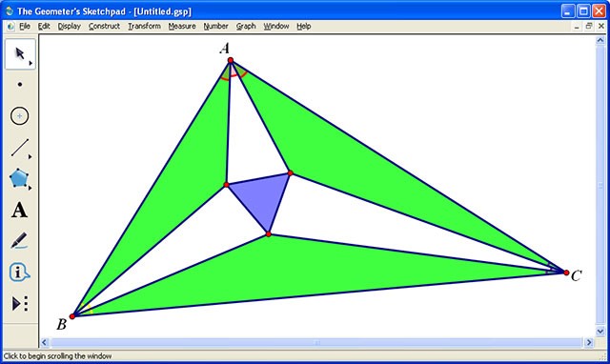This screenshot has width=610, height=364.
Task: Select the Point tool
Action: (20, 85)
